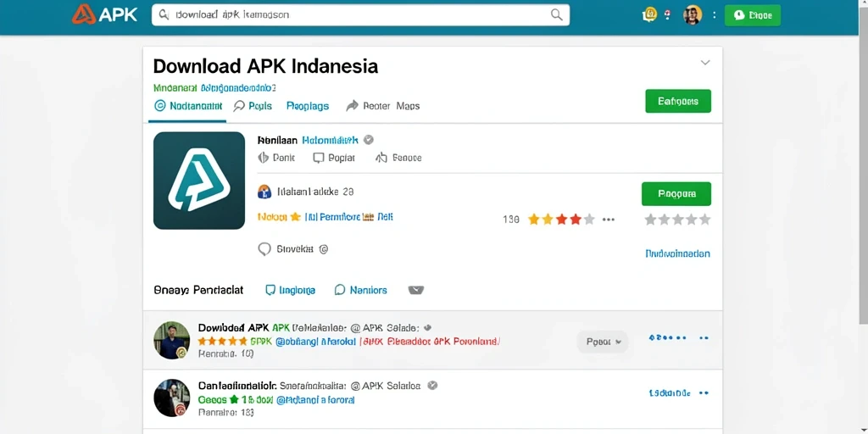Open the user avatar in the header
Image resolution: width=868 pixels, height=434 pixels.
point(693,15)
